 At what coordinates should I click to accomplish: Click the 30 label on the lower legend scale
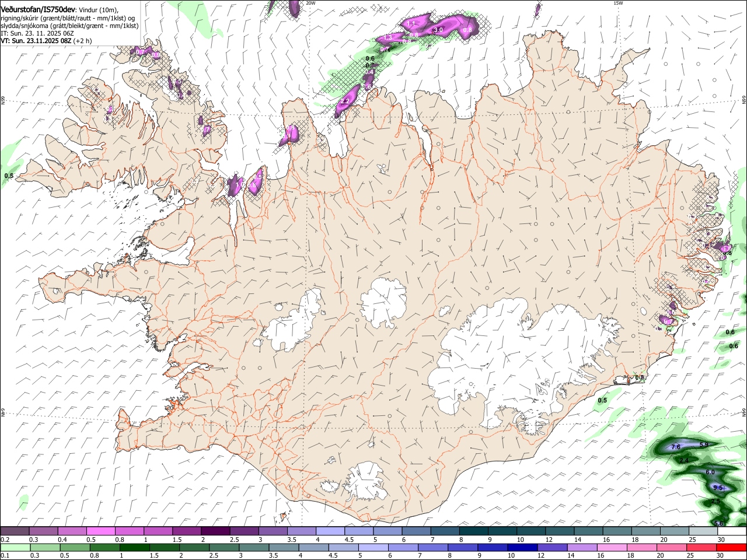click(x=720, y=556)
